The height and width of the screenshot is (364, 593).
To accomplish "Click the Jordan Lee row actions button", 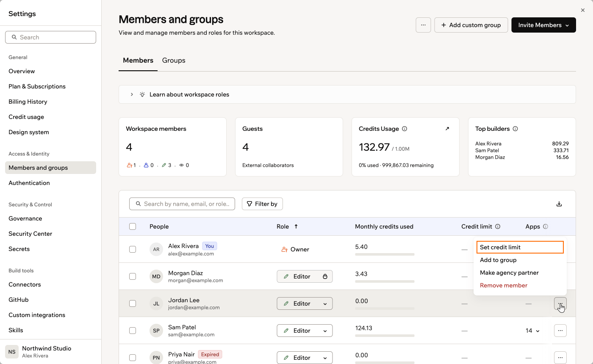I will point(560,303).
